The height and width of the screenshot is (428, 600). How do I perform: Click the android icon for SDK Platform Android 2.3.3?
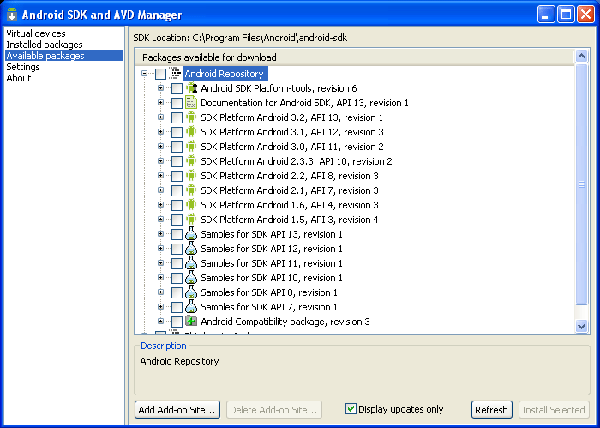click(x=191, y=161)
